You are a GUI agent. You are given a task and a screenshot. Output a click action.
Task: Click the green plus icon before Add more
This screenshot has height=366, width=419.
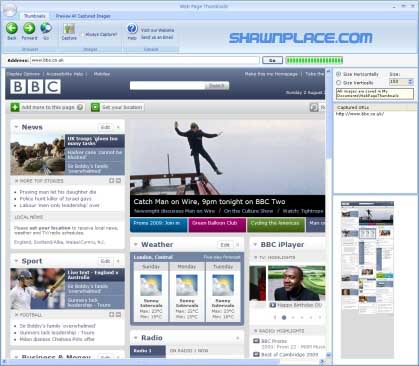[x=15, y=107]
